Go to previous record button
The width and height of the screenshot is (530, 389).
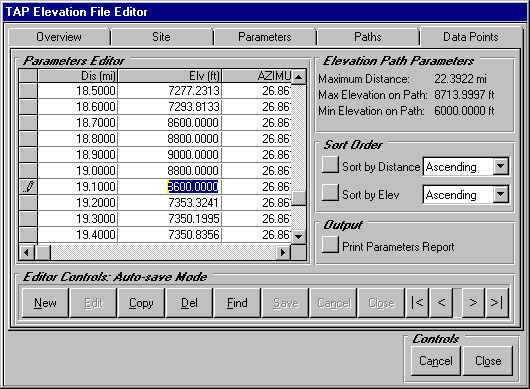441,303
